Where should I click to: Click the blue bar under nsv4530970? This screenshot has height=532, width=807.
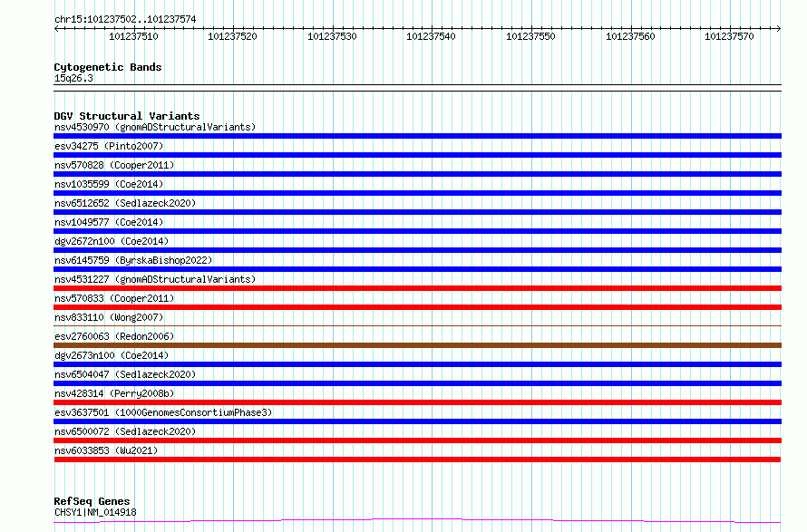[417, 136]
